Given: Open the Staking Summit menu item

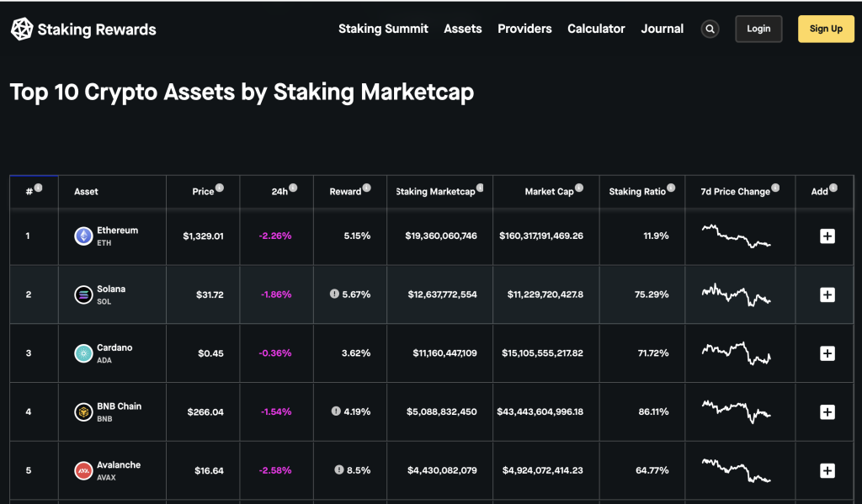Looking at the screenshot, I should point(383,29).
